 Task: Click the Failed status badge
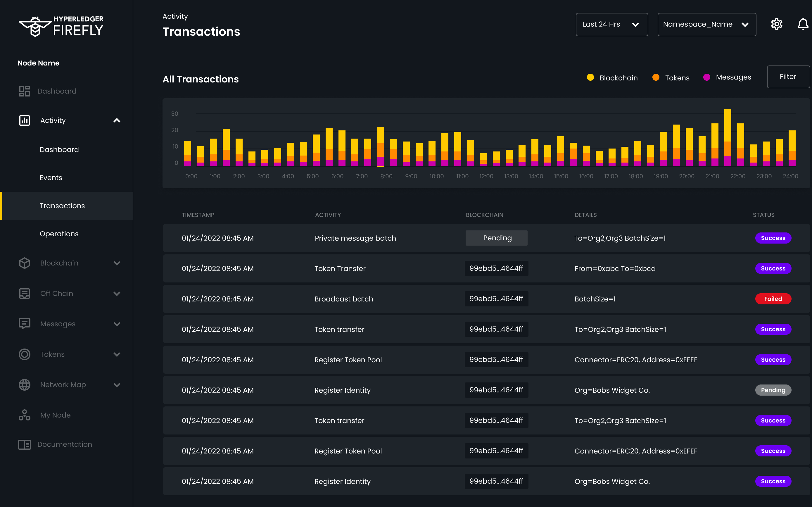coord(773,299)
